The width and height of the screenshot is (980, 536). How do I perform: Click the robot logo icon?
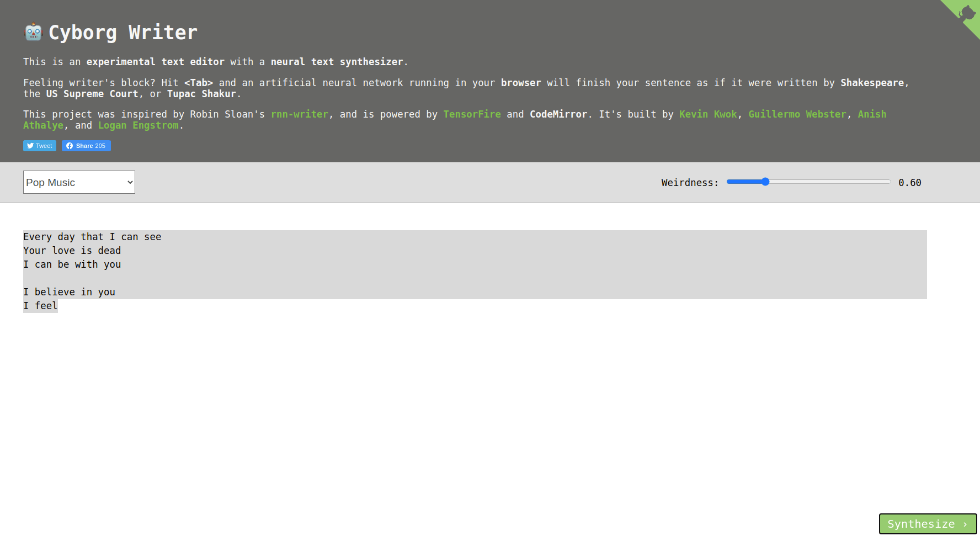[x=33, y=32]
